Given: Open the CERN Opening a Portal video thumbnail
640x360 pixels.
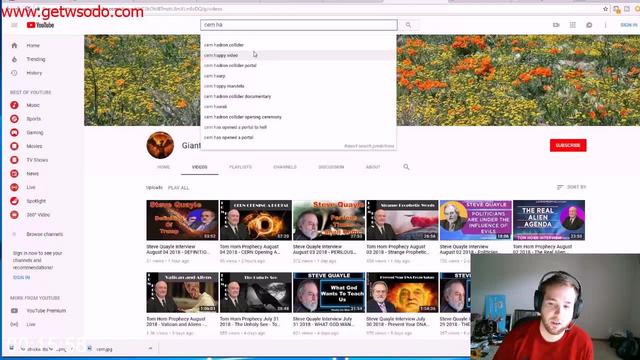Looking at the screenshot, I should click(x=256, y=220).
